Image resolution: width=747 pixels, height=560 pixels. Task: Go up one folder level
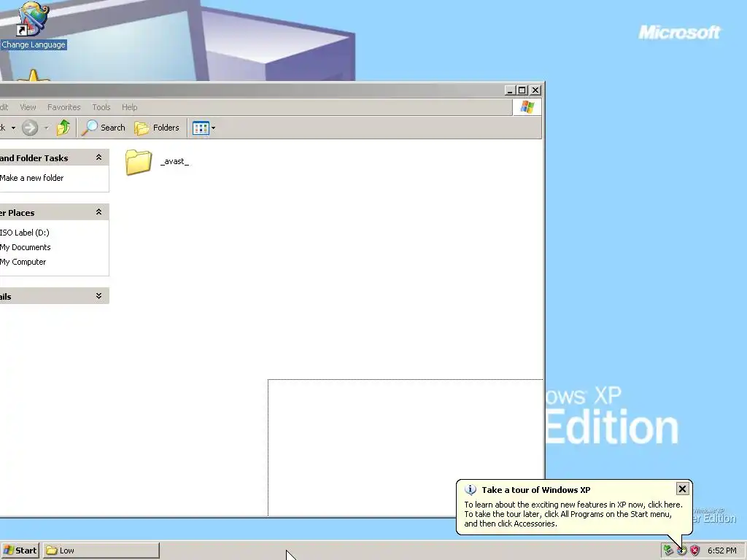point(63,128)
